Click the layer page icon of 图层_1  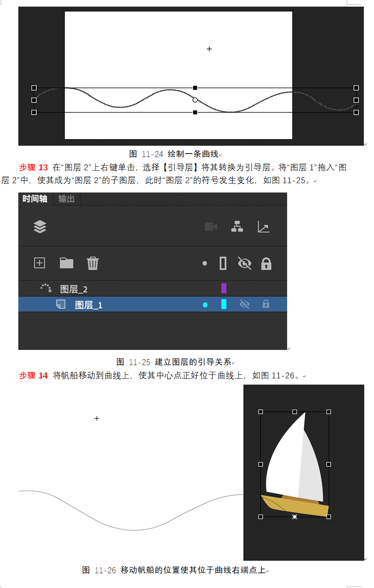(61, 304)
